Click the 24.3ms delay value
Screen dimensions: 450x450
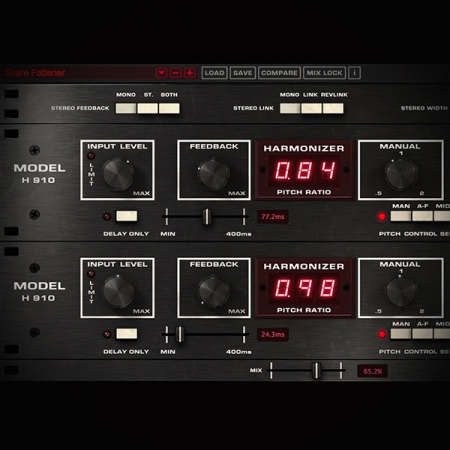point(273,334)
